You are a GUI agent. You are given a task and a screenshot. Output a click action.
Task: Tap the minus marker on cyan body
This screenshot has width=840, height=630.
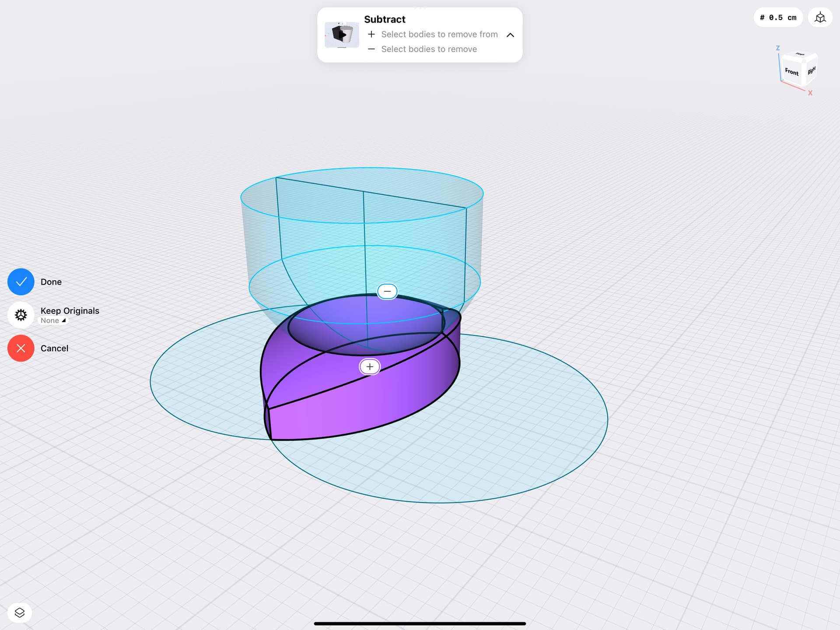387,291
